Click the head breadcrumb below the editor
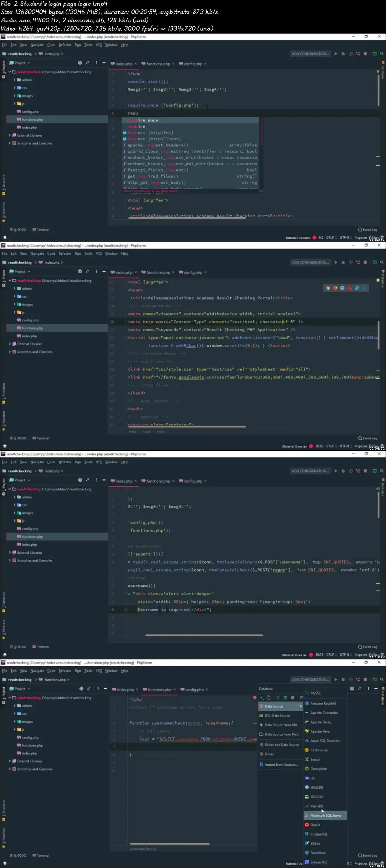The image size is (386, 868). 146,432
